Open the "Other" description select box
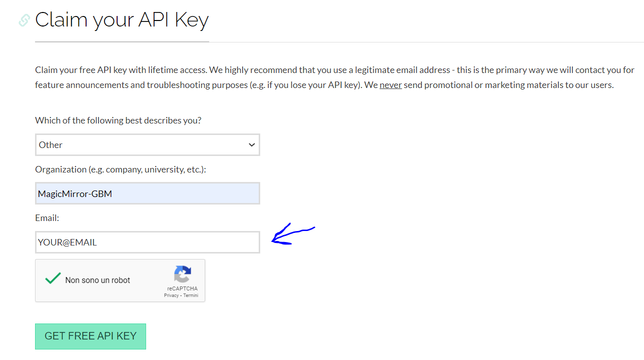This screenshot has height=360, width=644. 148,144
